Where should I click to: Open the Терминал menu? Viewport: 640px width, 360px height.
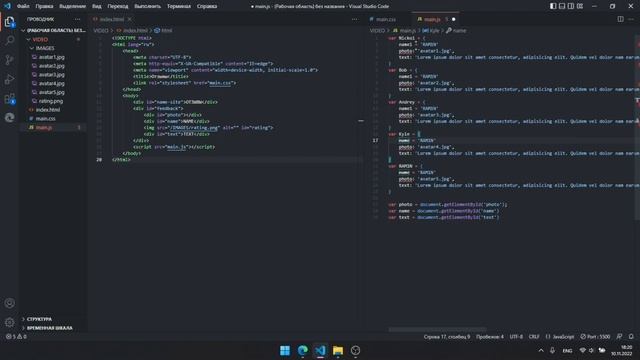tap(179, 6)
